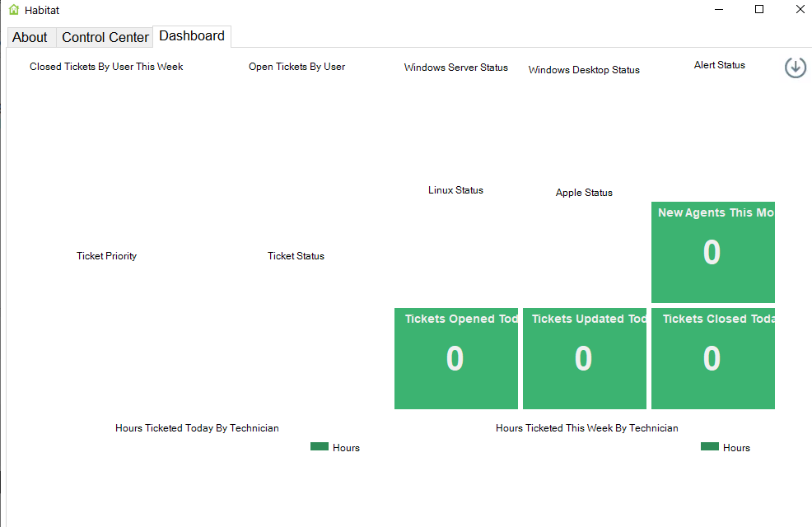The image size is (812, 527).
Task: Click the Habitat house app icon
Action: (13, 10)
